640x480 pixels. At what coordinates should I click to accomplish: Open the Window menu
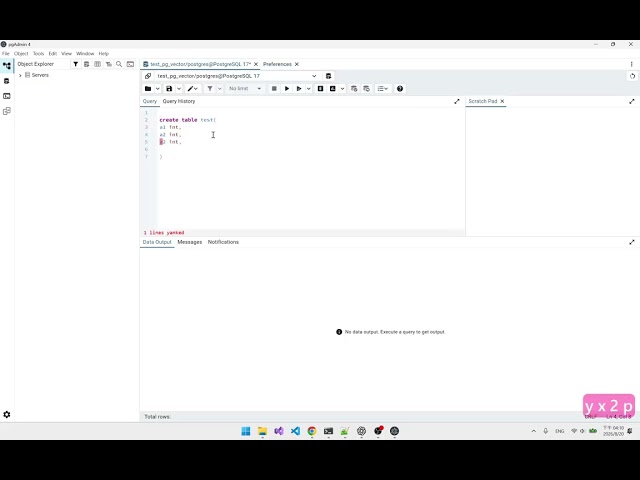[x=85, y=53]
